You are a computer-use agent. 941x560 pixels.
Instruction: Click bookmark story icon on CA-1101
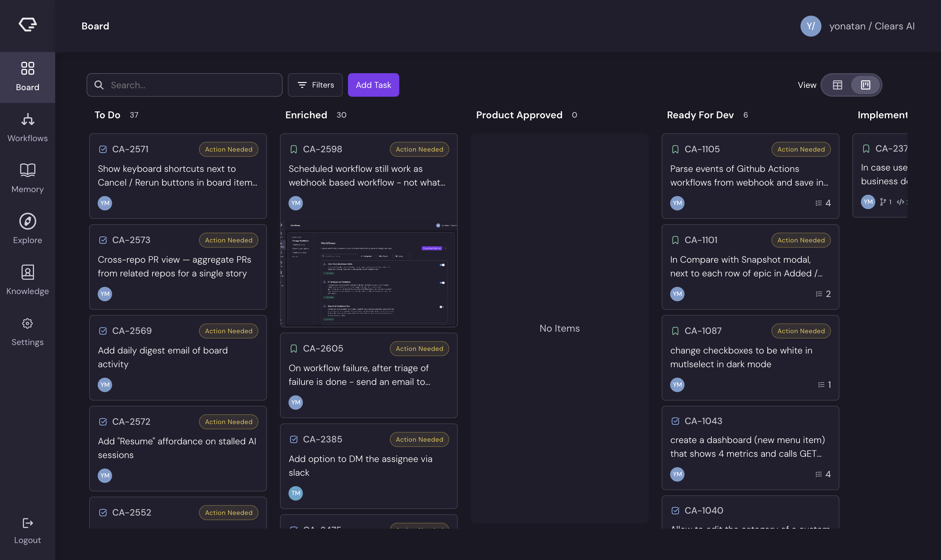pos(675,240)
